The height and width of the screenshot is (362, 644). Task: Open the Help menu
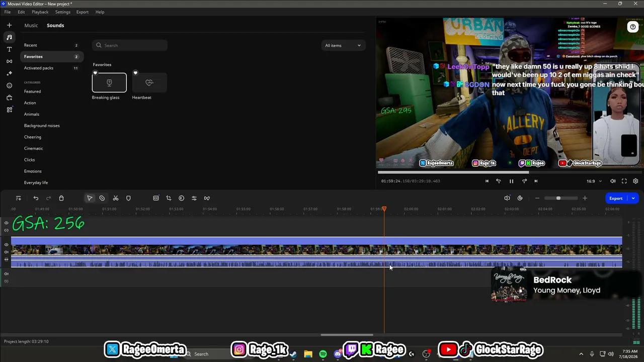pyautogui.click(x=100, y=12)
